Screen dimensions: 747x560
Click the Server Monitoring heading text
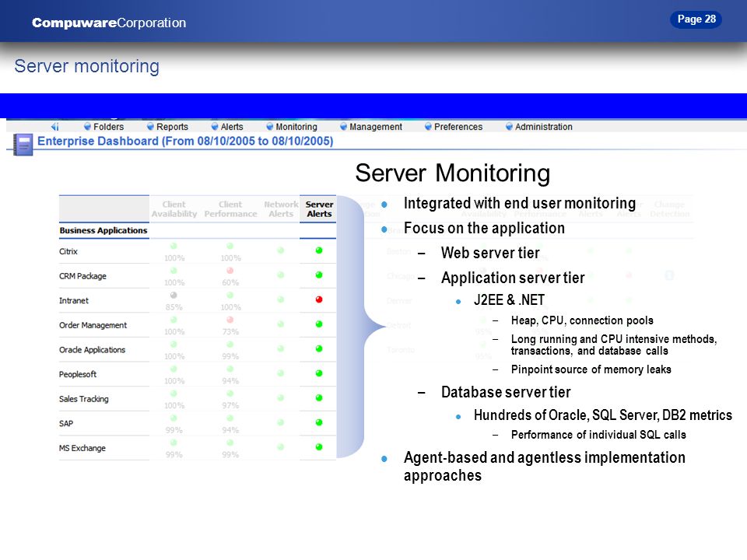453,173
